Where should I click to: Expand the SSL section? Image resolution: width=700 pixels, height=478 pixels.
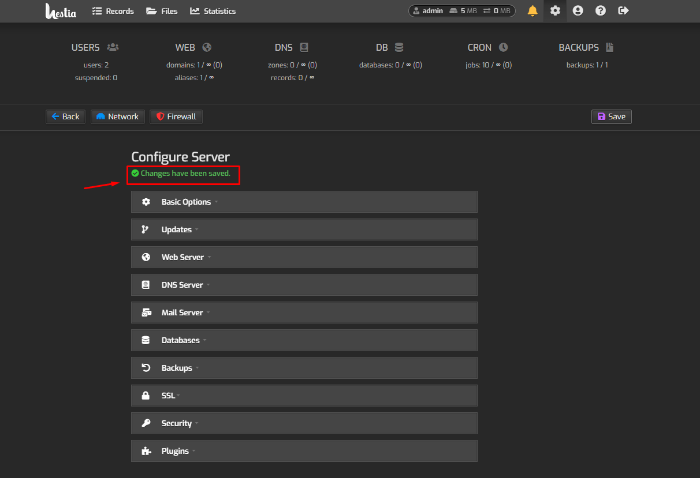(304, 395)
